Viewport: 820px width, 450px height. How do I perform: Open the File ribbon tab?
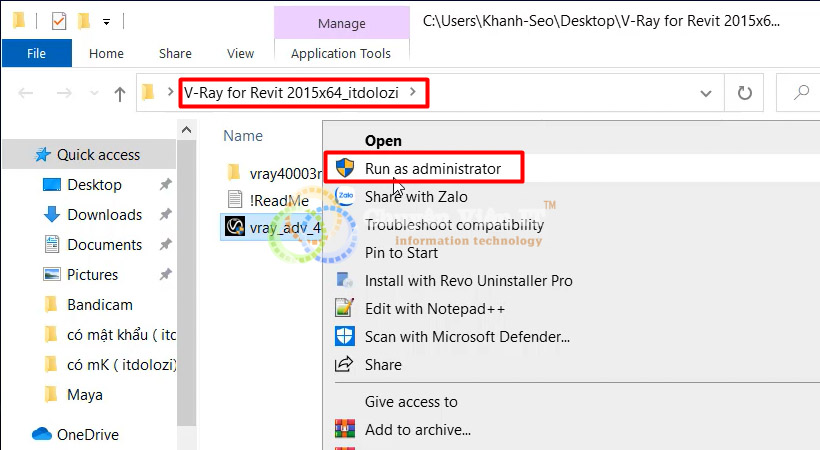(36, 53)
